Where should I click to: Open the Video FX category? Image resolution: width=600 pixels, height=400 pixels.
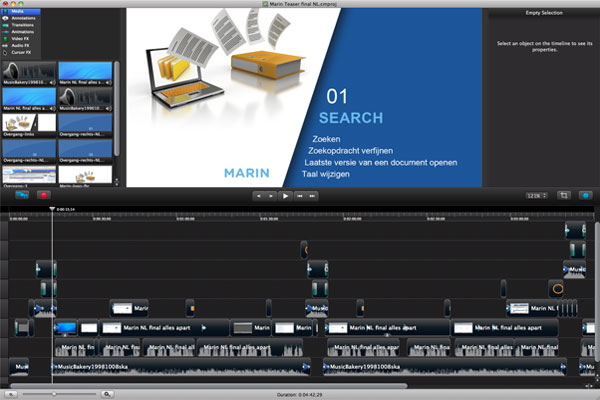[x=20, y=36]
